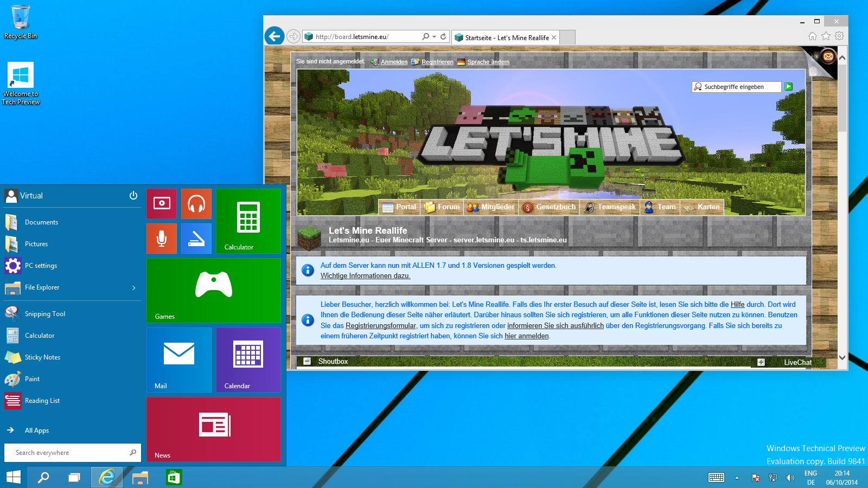Open All Apps in Start menu
Image resolution: width=868 pixels, height=488 pixels.
[x=37, y=431]
